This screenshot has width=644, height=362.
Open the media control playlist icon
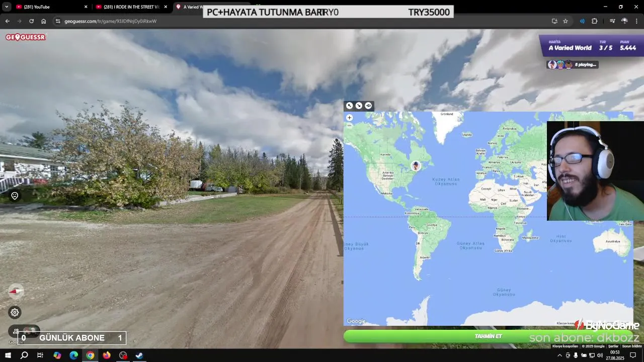point(612,21)
